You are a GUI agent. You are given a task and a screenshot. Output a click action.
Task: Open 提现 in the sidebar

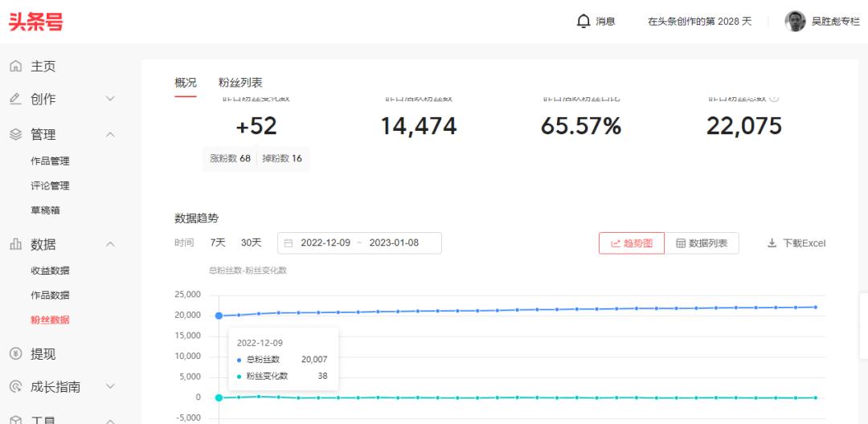[x=43, y=354]
